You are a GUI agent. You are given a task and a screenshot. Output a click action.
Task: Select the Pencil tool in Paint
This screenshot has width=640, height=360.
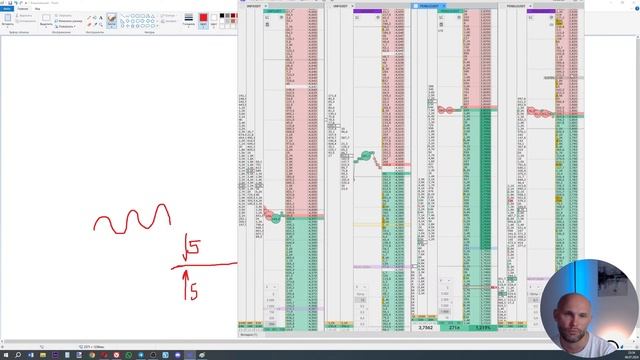(89, 18)
